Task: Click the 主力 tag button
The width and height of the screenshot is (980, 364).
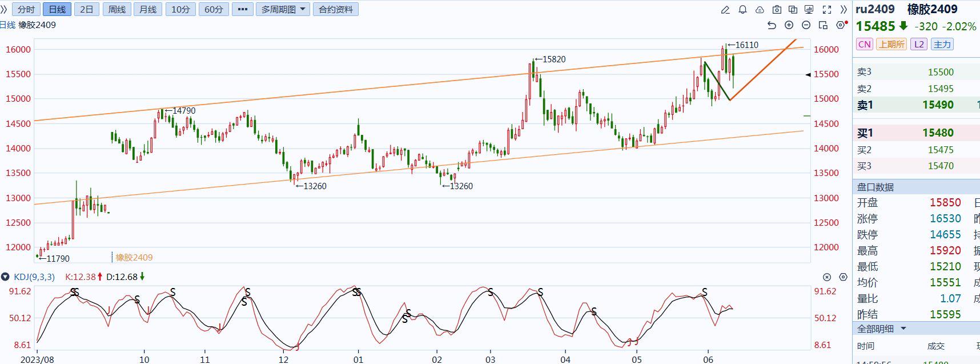Action: [942, 44]
